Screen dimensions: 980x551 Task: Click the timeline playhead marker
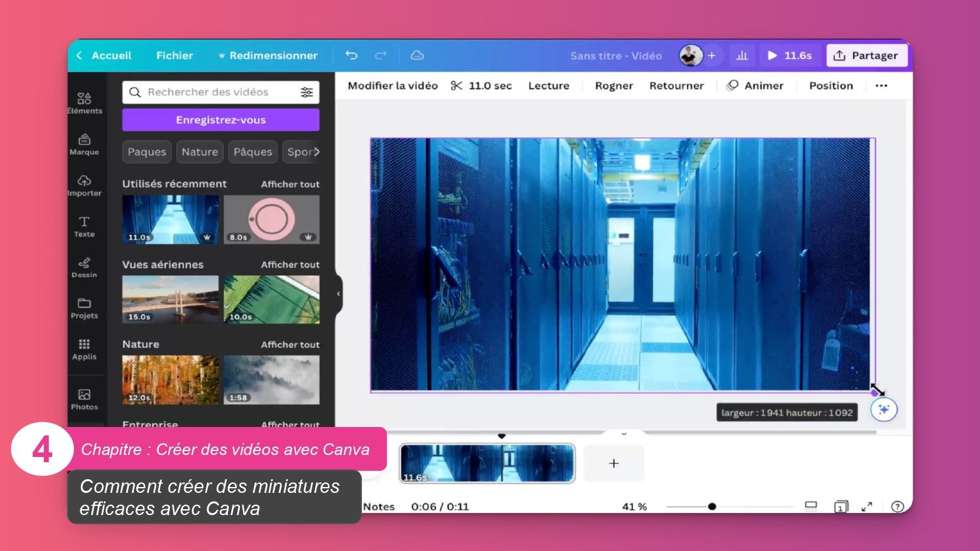click(502, 435)
